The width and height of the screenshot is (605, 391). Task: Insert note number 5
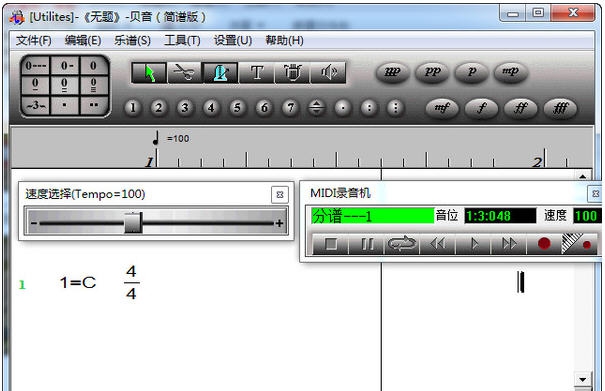[x=237, y=108]
